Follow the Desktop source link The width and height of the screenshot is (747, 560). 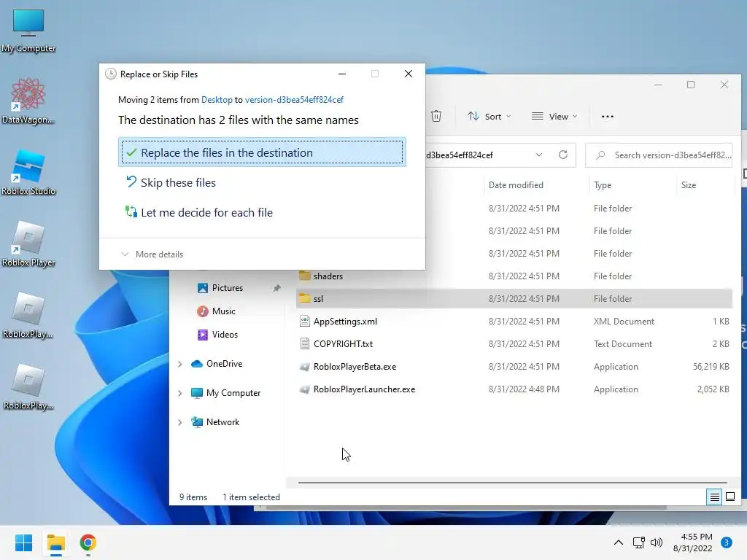click(217, 99)
